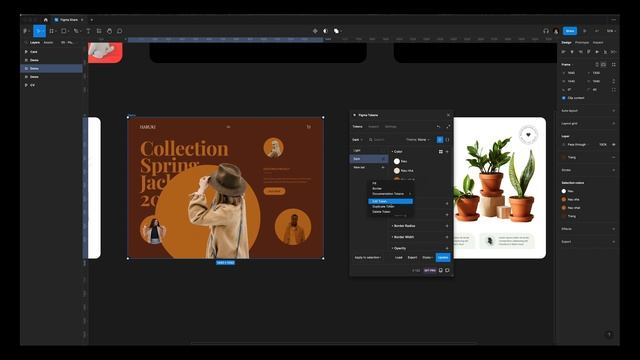The image size is (640, 360).
Task: Add a new Border Width token
Action: pos(447,237)
